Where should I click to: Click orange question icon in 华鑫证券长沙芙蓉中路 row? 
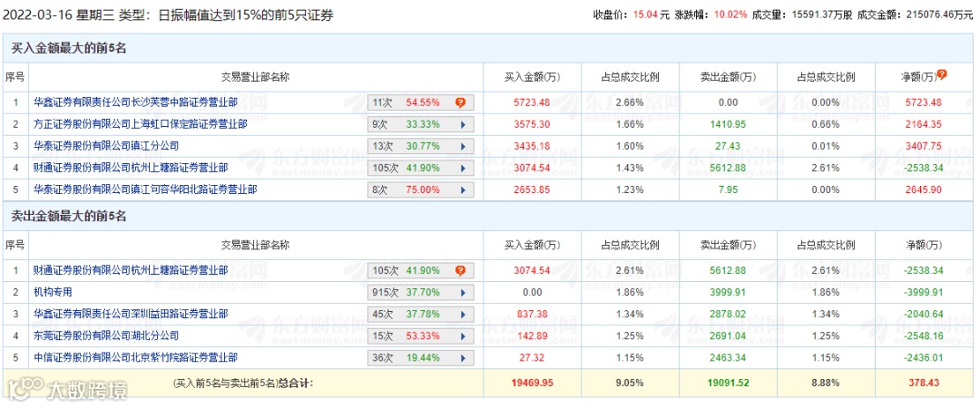460,102
